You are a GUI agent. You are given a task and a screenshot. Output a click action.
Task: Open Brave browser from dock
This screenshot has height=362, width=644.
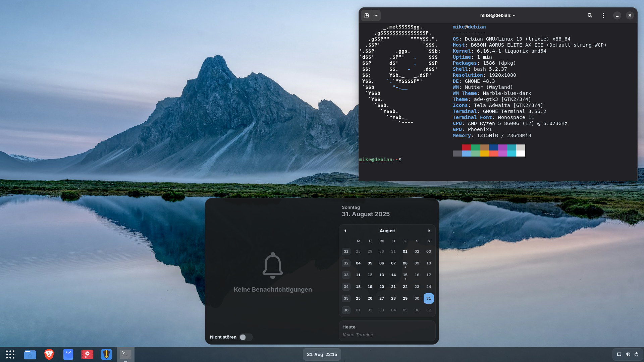point(49,354)
